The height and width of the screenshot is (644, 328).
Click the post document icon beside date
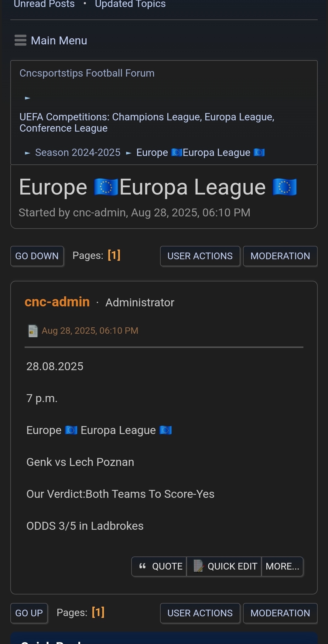pos(33,331)
